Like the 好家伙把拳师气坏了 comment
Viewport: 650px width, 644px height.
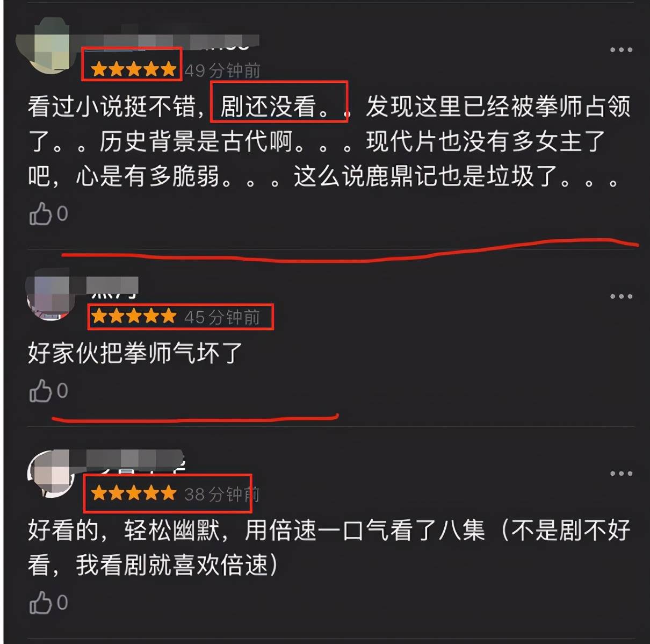click(x=48, y=391)
